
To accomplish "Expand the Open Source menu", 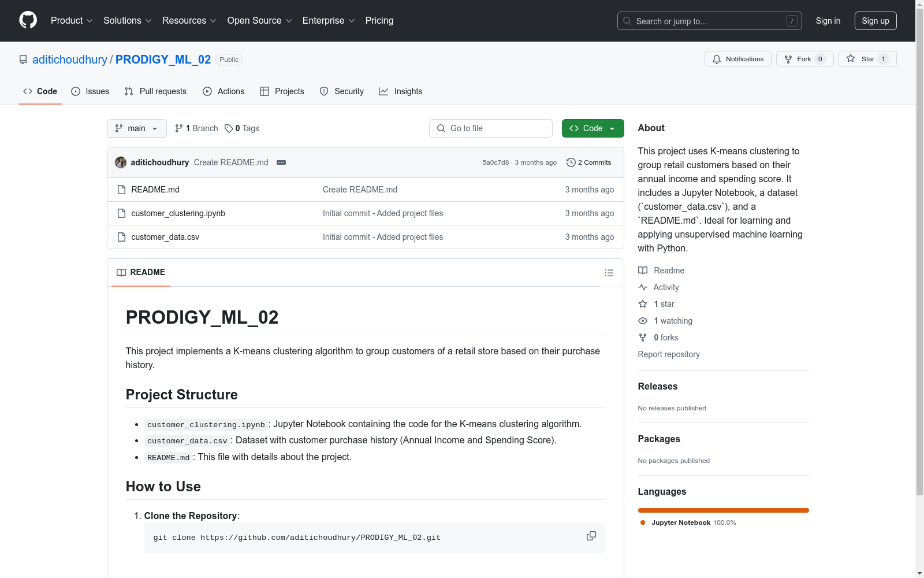I will [259, 20].
